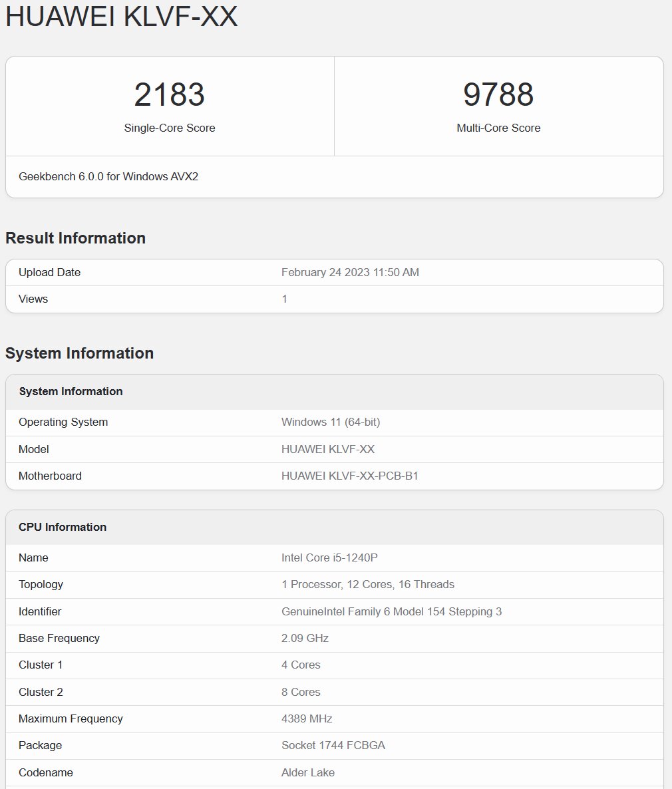Click the Operating System label
The width and height of the screenshot is (672, 789).
(63, 422)
